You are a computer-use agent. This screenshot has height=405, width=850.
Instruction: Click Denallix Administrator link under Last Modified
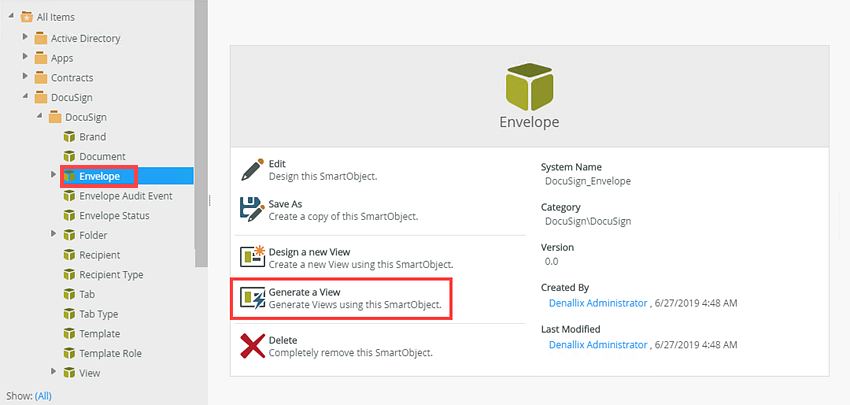(x=598, y=344)
